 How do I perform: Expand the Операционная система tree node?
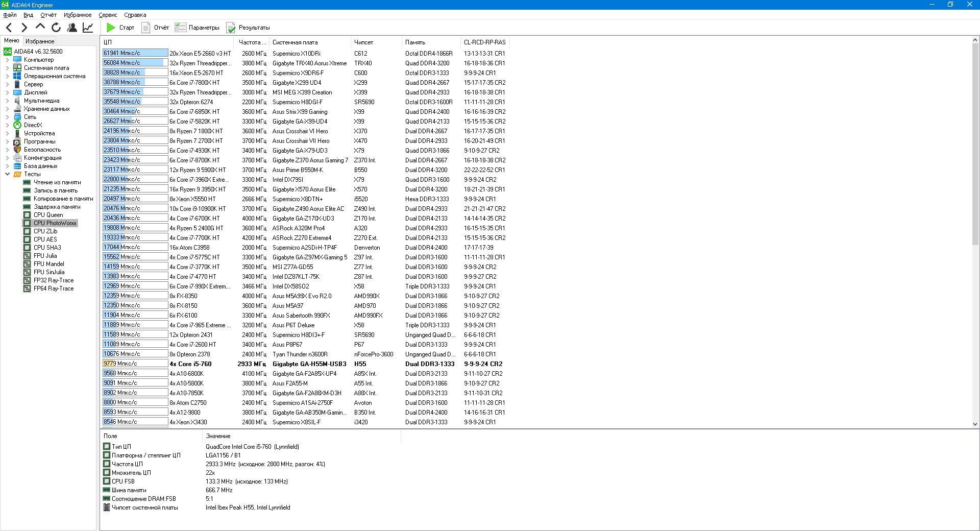tap(8, 76)
